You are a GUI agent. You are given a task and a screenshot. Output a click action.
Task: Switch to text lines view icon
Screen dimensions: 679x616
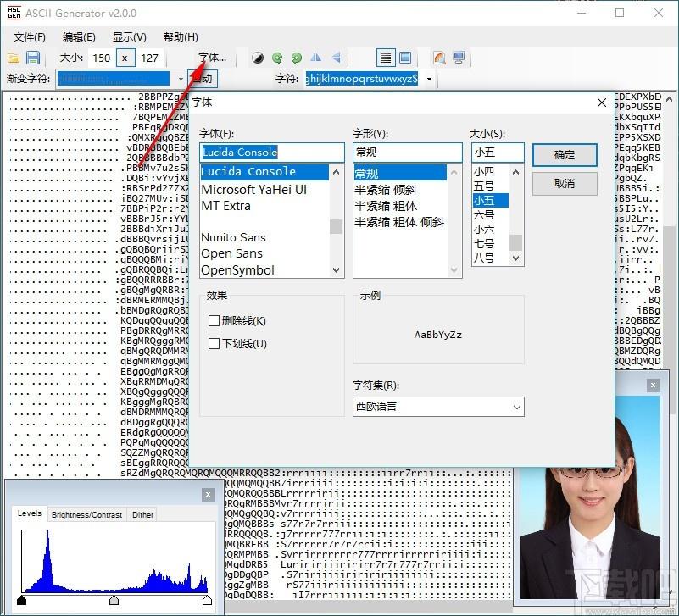click(386, 58)
